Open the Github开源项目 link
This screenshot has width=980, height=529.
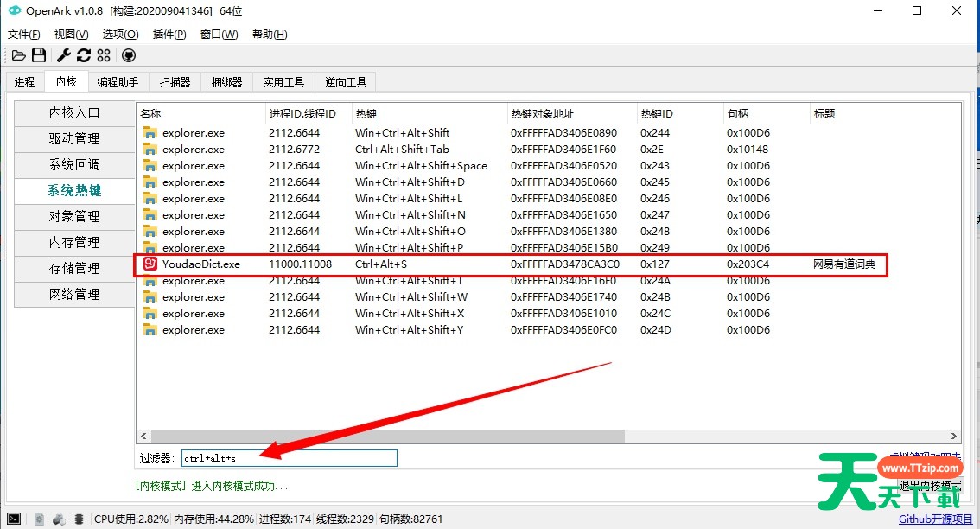point(935,519)
